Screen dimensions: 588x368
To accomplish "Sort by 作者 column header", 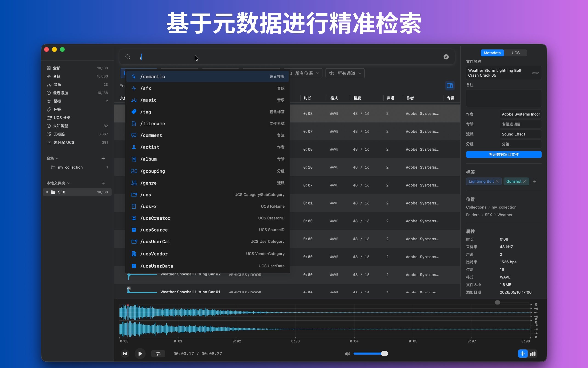I will coord(410,98).
